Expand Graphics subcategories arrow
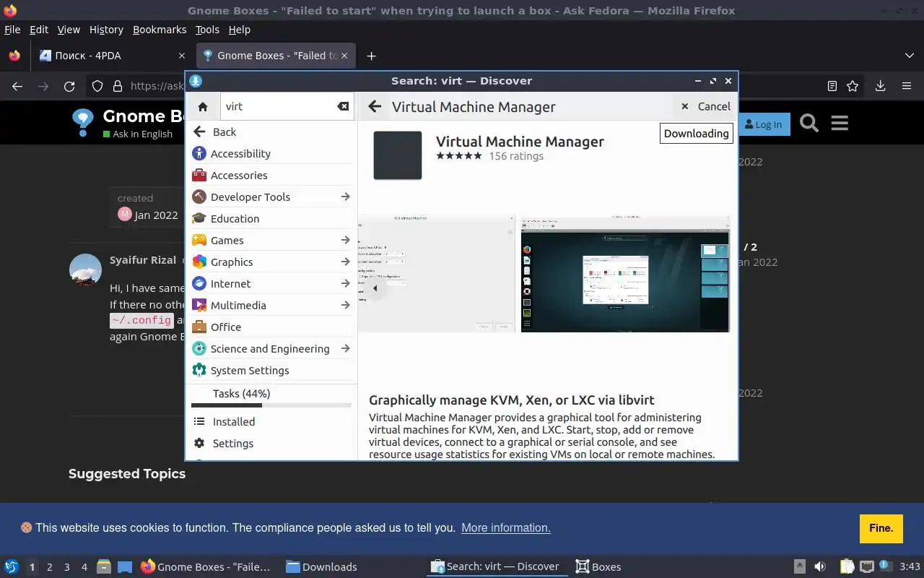The width and height of the screenshot is (924, 578). click(x=345, y=262)
